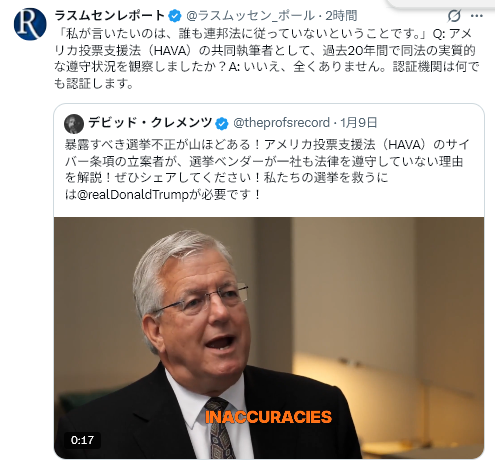Click the 1月9日 date on quoted post
This screenshot has height=466, width=495.
pos(358,123)
